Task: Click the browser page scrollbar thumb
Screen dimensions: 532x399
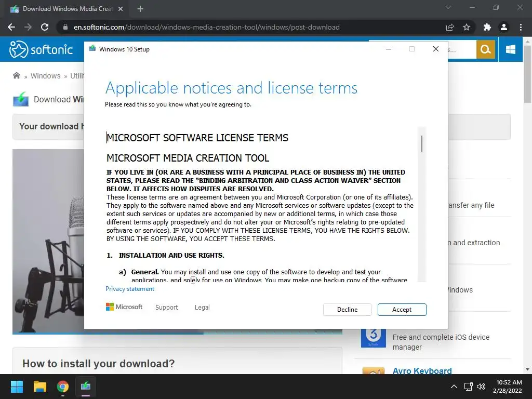Action: point(527,74)
